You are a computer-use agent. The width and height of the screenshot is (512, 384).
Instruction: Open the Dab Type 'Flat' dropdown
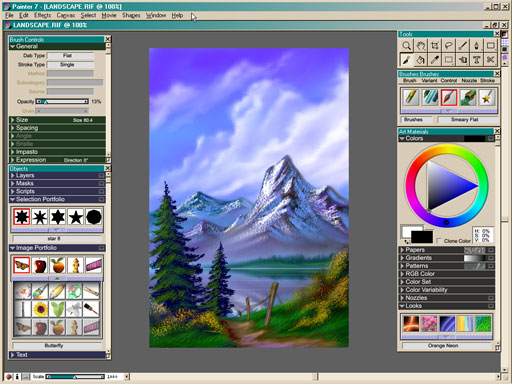(x=70, y=56)
